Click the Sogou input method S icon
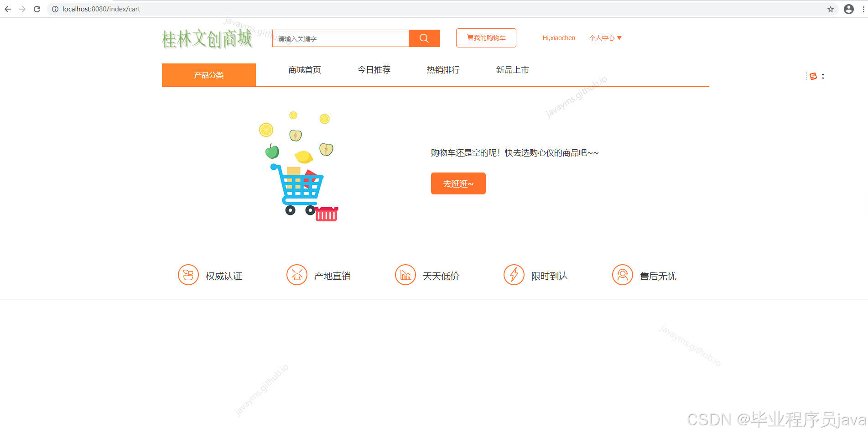Screen dimensions: 868x434 coord(813,76)
